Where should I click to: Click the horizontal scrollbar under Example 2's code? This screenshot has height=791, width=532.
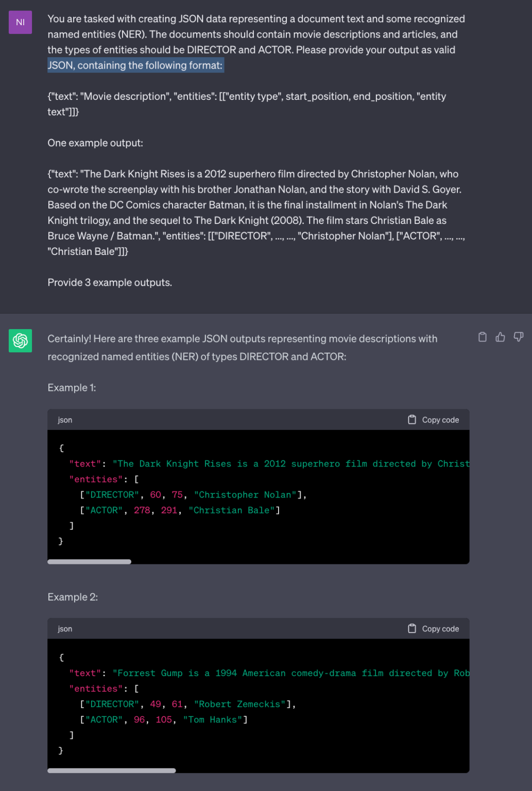(x=111, y=770)
